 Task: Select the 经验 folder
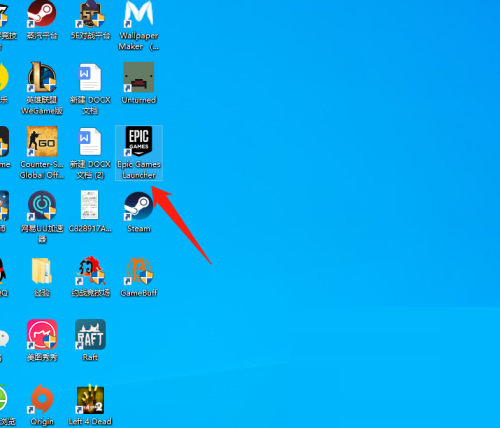42,277
